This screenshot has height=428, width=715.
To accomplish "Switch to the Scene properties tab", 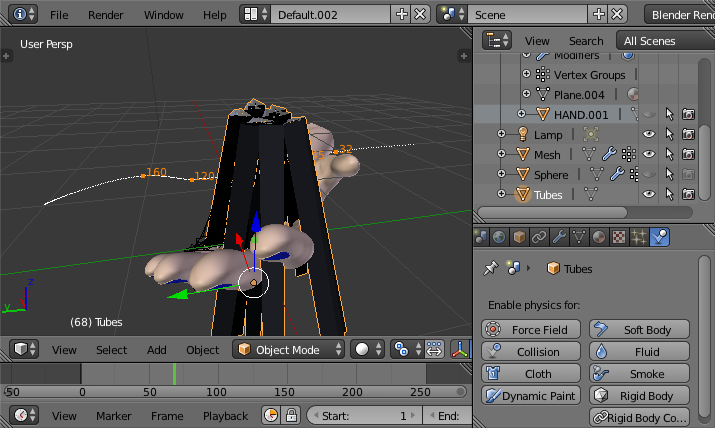I will [x=480, y=237].
